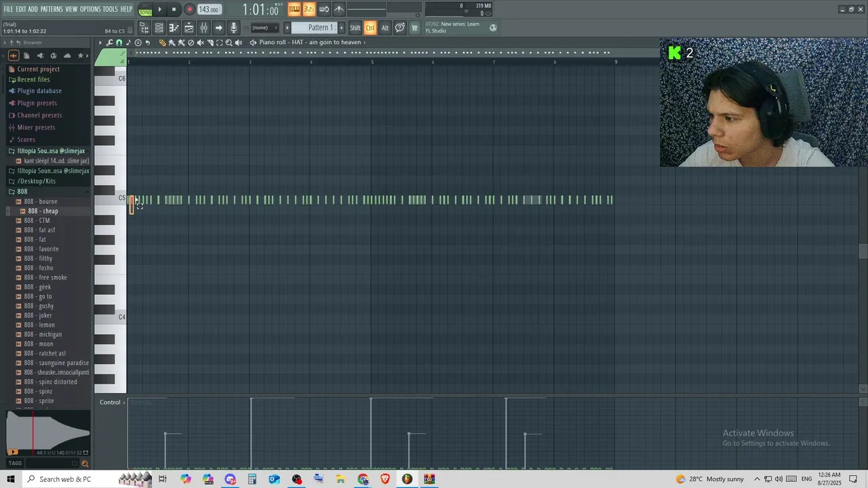The height and width of the screenshot is (488, 868).
Task: Toggle the Shift modifier button
Action: tap(355, 28)
